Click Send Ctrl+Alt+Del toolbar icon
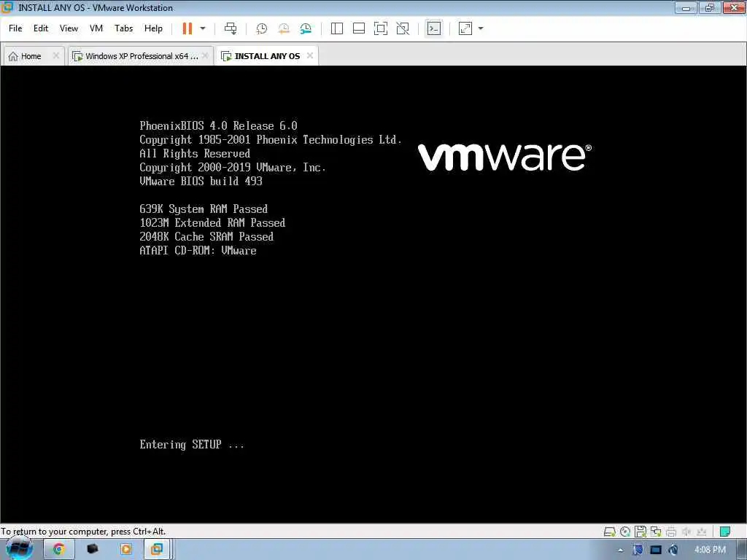Image resolution: width=747 pixels, height=560 pixels. 231,28
